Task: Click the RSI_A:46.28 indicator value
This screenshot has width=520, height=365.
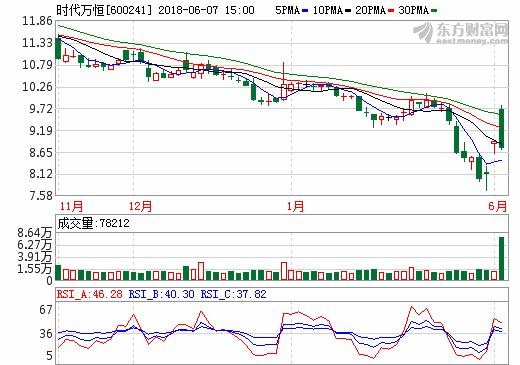Action: pos(90,294)
